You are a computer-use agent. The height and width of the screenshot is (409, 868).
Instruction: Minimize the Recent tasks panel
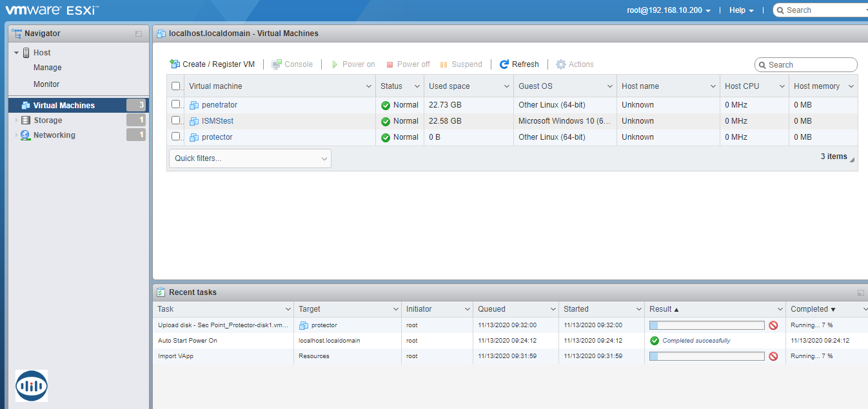(x=860, y=292)
